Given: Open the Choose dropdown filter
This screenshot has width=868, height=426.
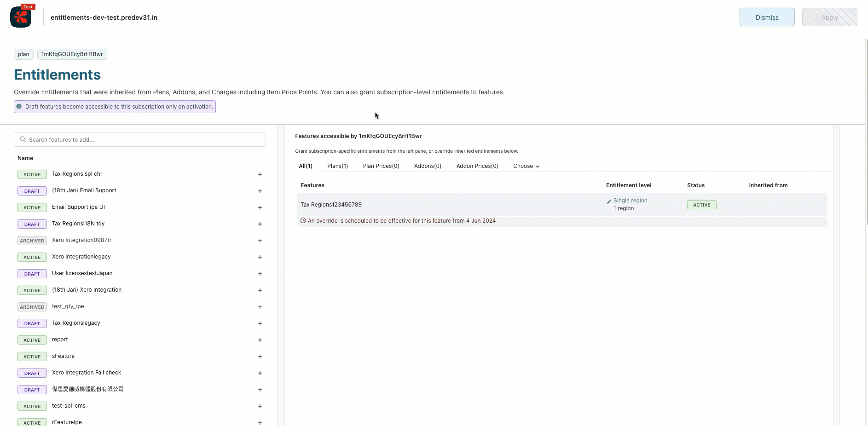Looking at the screenshot, I should (526, 166).
